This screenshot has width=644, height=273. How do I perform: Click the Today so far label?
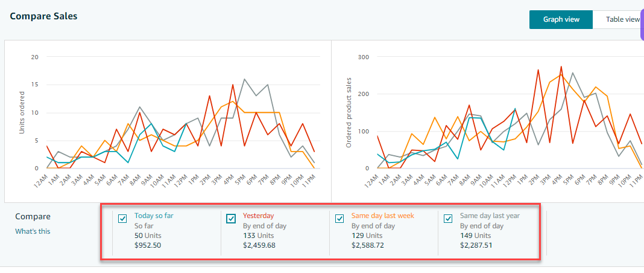click(153, 216)
